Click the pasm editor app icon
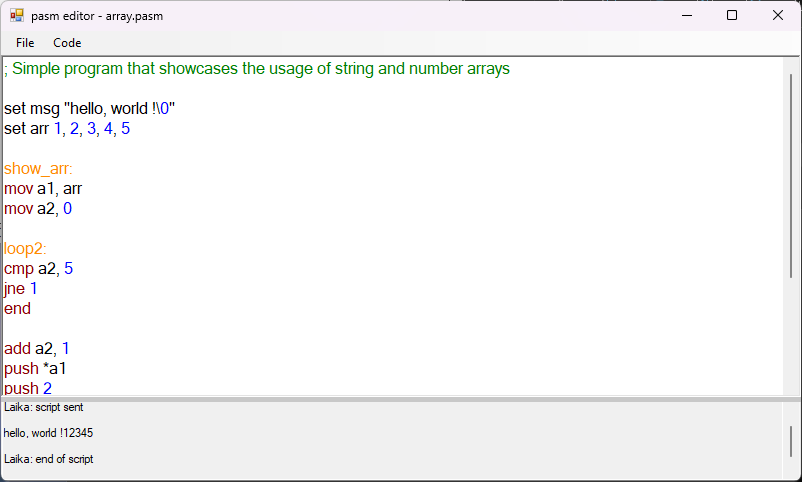This screenshot has height=482, width=802. coord(16,15)
